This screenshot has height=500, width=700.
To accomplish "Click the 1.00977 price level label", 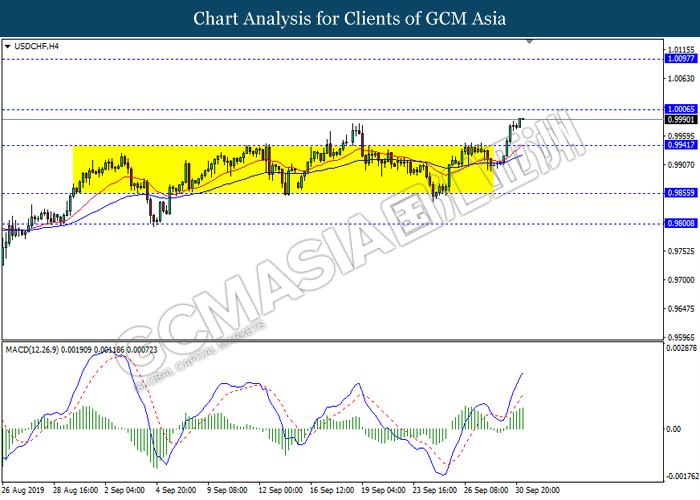I will tap(681, 58).
